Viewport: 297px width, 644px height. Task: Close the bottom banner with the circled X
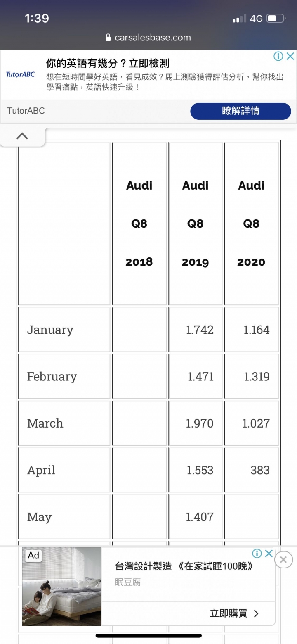click(x=283, y=560)
